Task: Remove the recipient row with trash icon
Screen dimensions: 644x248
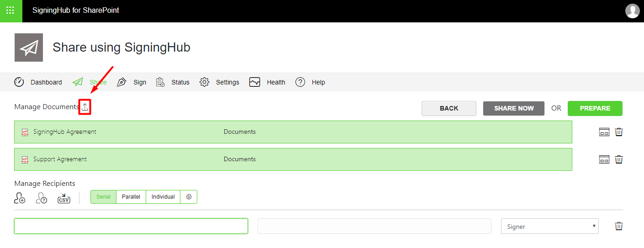Action: click(619, 226)
